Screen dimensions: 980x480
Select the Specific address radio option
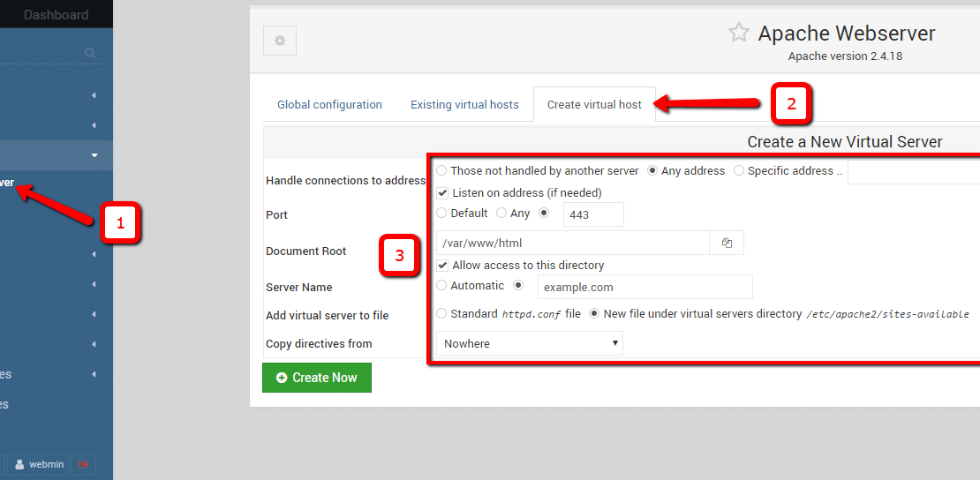tap(739, 170)
